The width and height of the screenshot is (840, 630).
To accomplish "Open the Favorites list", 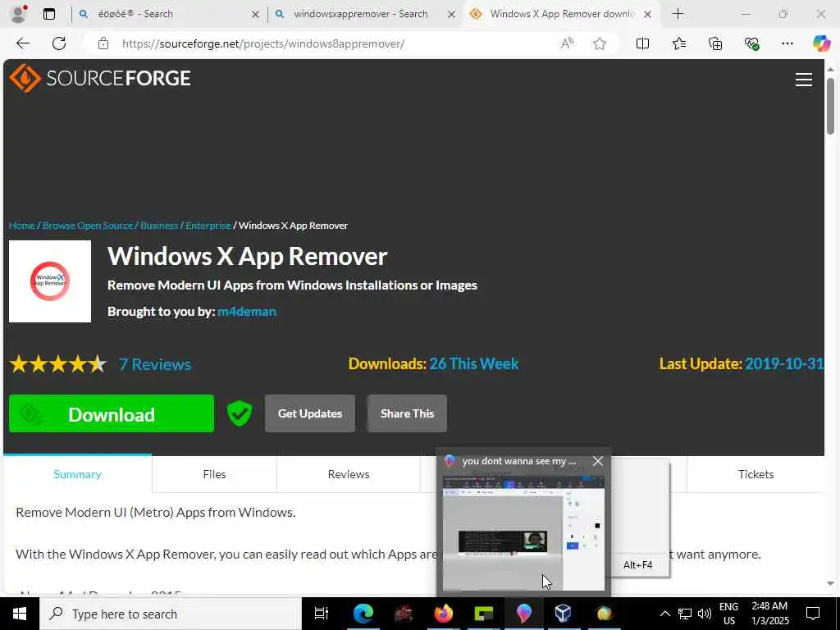I will point(678,43).
